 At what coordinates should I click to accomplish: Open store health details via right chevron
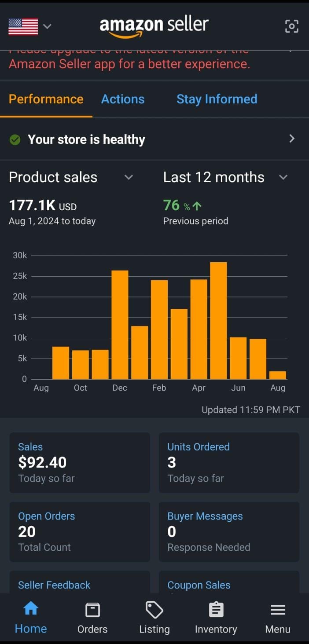coord(292,139)
